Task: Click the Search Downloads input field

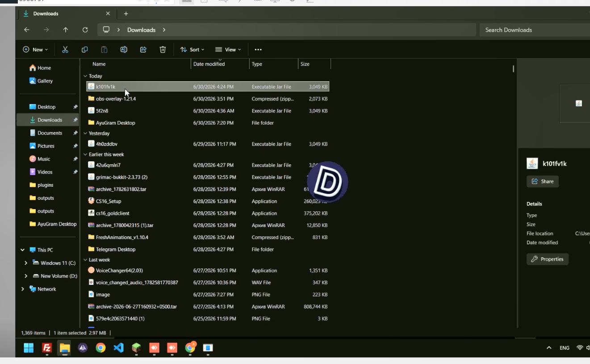Action: (x=535, y=30)
